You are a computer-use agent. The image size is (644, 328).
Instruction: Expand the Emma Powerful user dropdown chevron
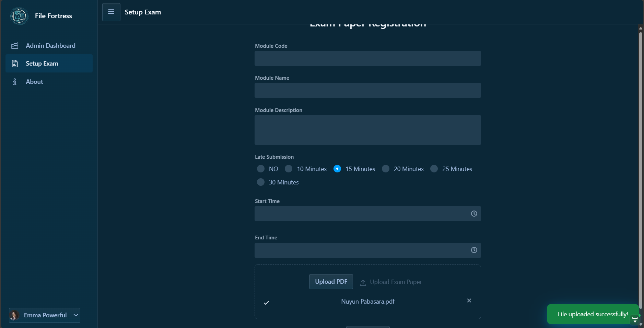(x=76, y=315)
